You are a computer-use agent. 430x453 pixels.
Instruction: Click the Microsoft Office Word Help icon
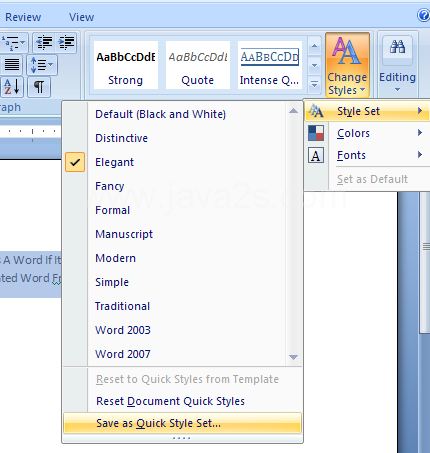click(x=423, y=15)
